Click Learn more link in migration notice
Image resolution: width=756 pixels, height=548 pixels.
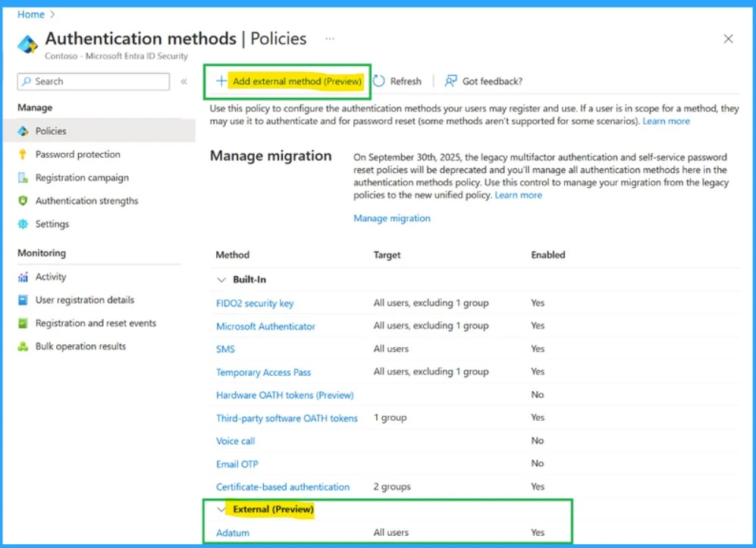pos(519,195)
